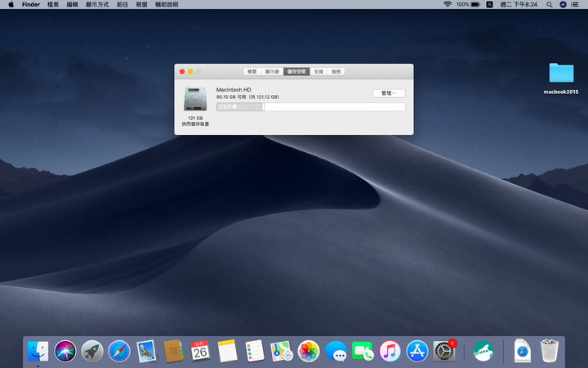Open FaceTime app in Dock
The image size is (588, 368).
[363, 352]
